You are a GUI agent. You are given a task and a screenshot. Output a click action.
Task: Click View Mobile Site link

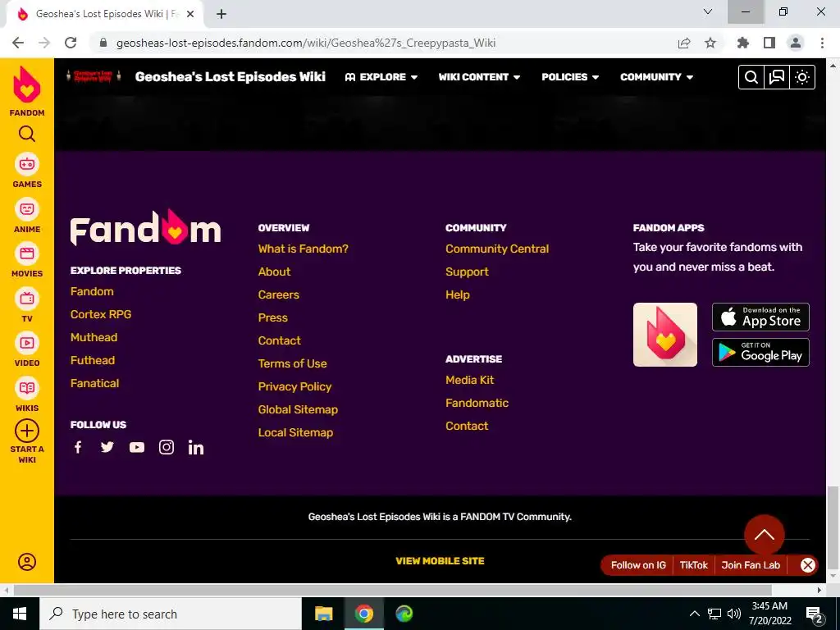(440, 561)
